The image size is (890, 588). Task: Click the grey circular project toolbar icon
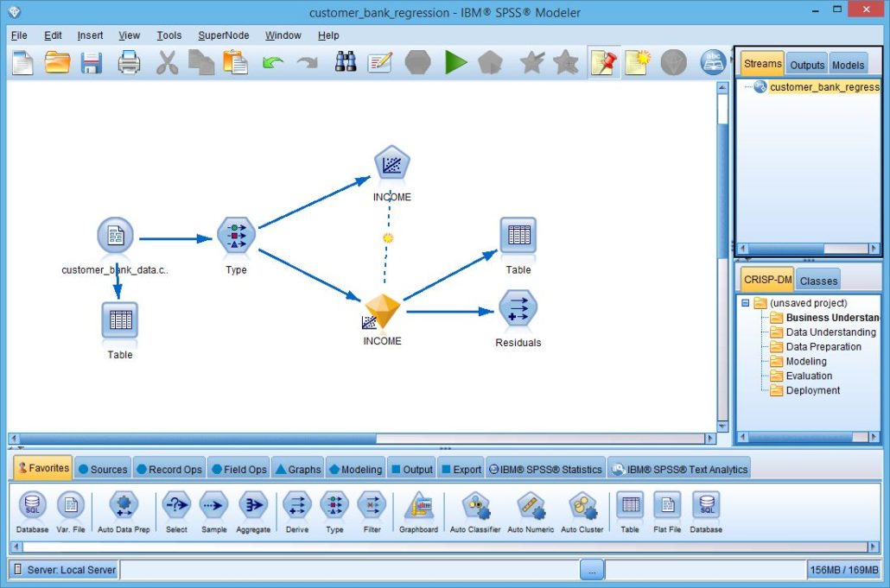click(674, 62)
